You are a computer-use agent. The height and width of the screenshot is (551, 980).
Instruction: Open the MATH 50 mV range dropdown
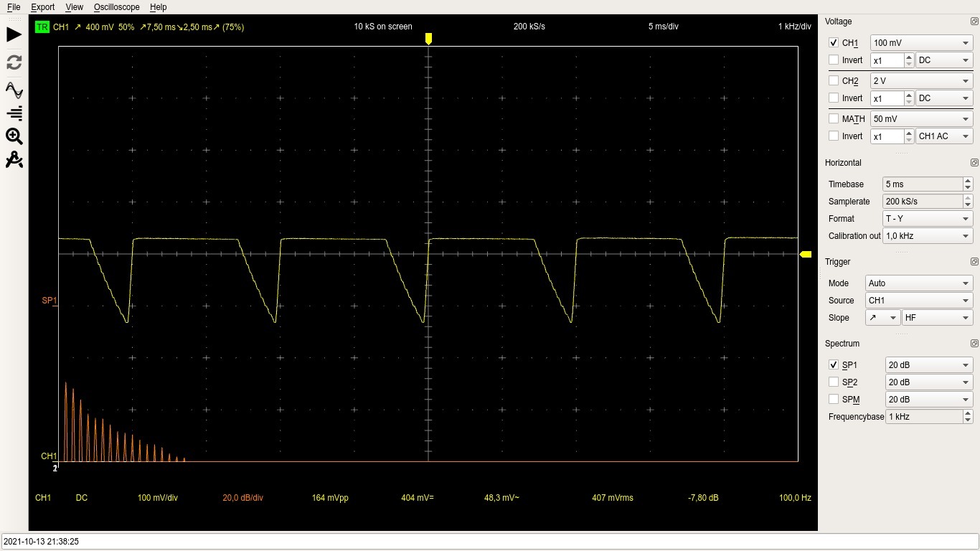coord(921,119)
